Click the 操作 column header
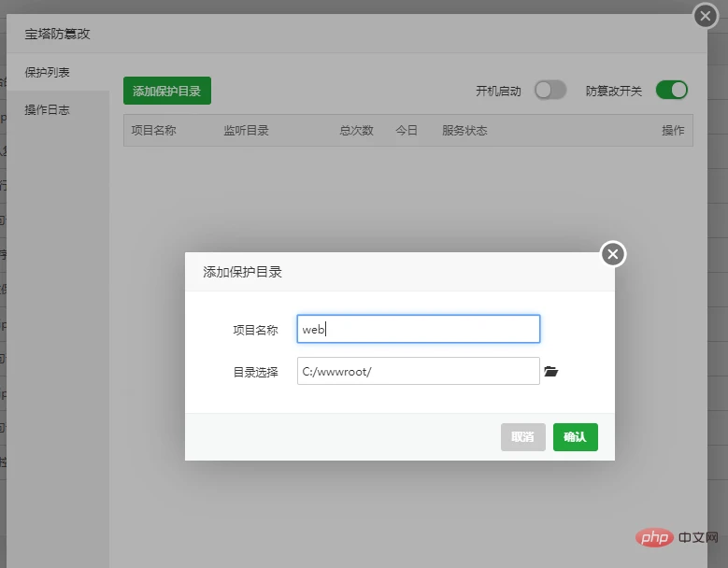This screenshot has width=728, height=568. pos(673,131)
